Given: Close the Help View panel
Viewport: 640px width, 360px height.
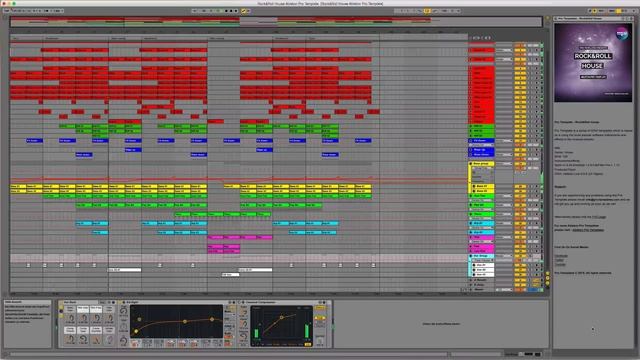Looking at the screenshot, I should pos(631,18).
